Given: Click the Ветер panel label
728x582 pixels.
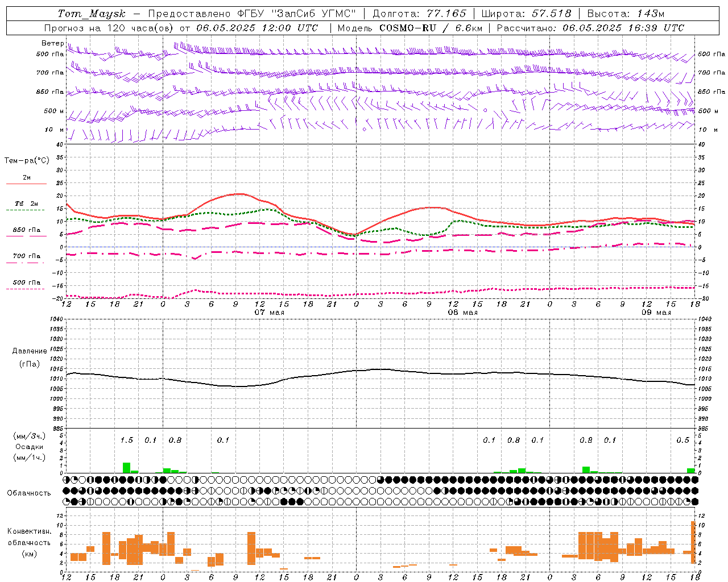Looking at the screenshot, I should click(x=52, y=43).
